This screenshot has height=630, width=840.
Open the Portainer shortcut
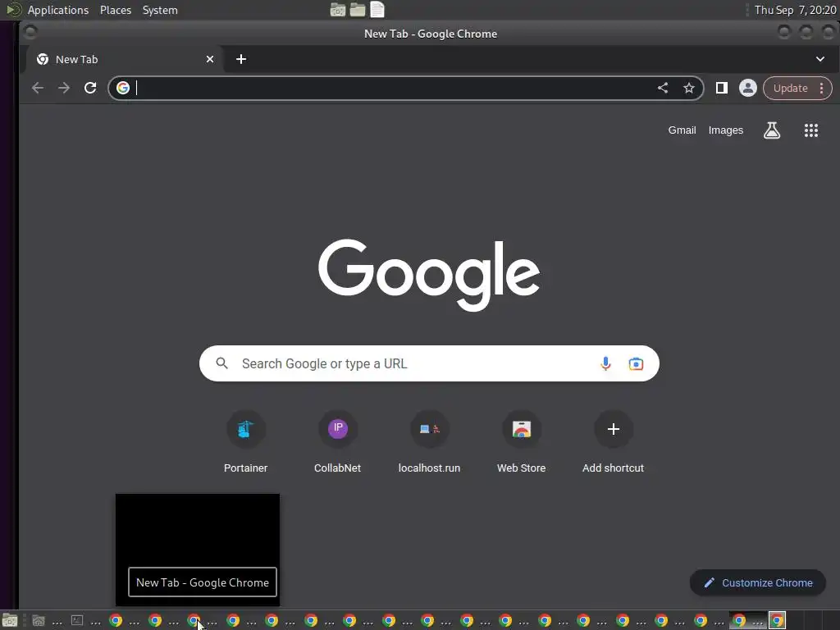[x=245, y=442]
